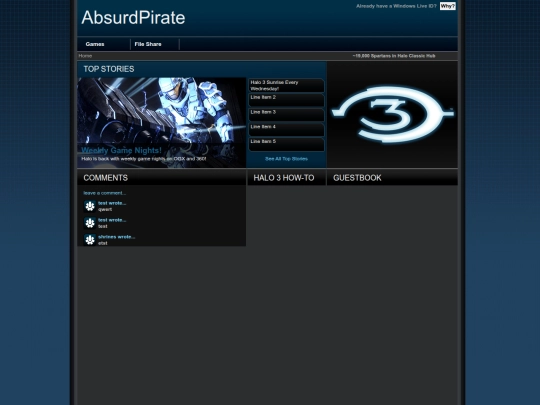Click the Why? button
Screen dimensions: 540x405
point(448,6)
